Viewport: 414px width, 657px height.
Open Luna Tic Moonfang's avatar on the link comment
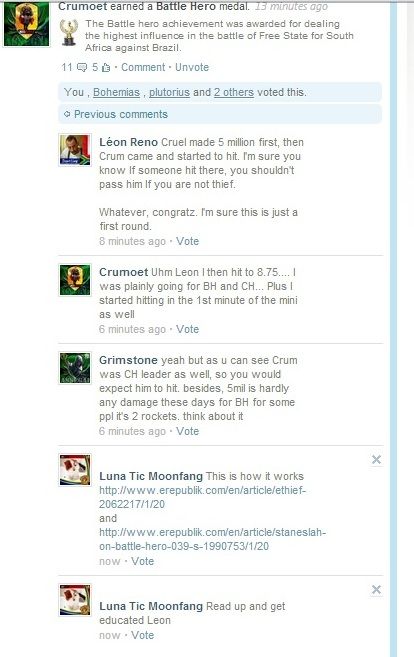pos(75,470)
